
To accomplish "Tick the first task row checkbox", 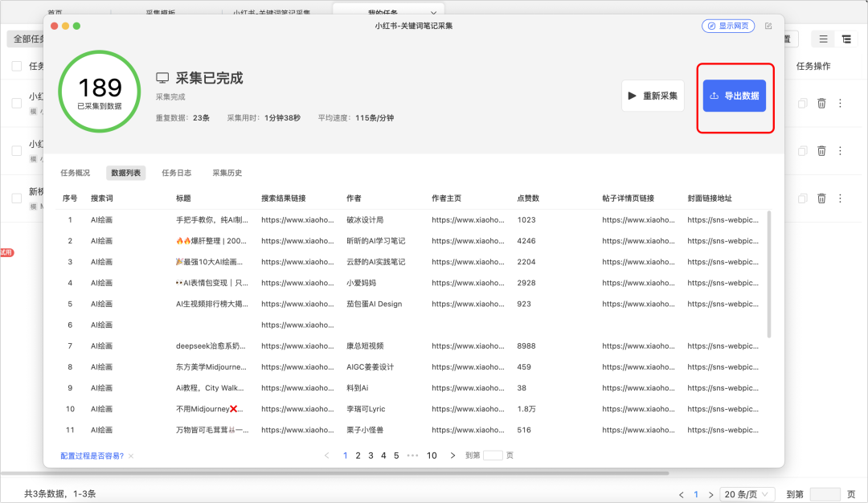I will (17, 103).
